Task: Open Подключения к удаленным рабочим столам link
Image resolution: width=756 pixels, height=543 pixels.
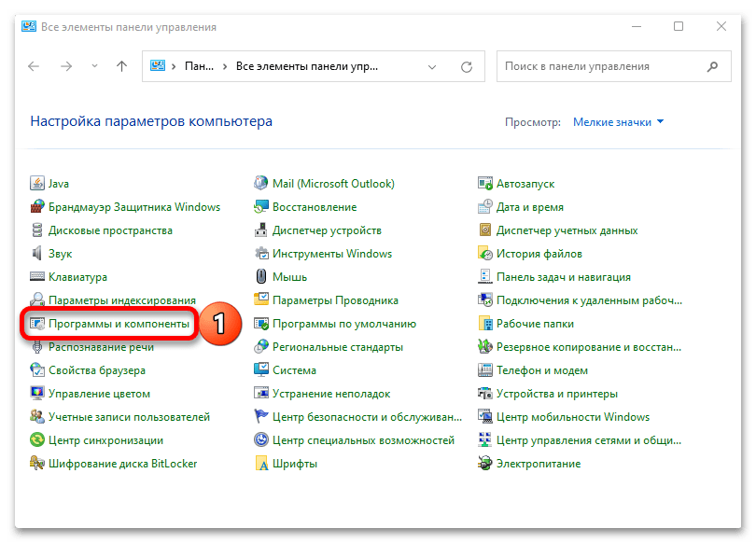Action: pos(589,300)
